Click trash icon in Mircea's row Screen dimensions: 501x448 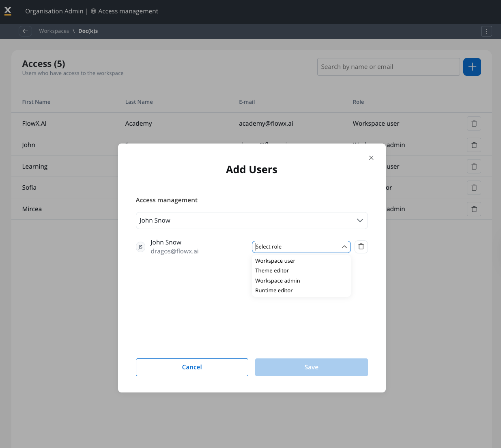474,209
